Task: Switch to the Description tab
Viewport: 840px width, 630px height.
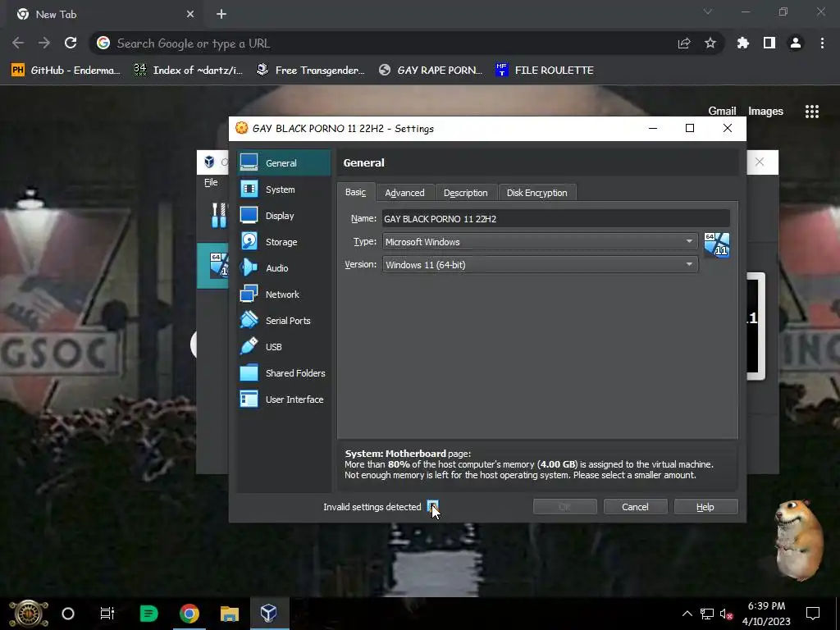Action: 466,192
